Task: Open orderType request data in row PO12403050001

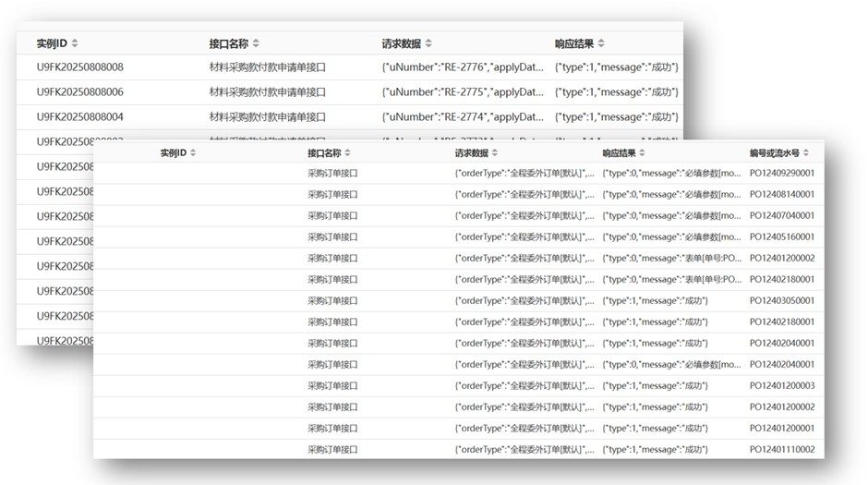Action: click(524, 300)
